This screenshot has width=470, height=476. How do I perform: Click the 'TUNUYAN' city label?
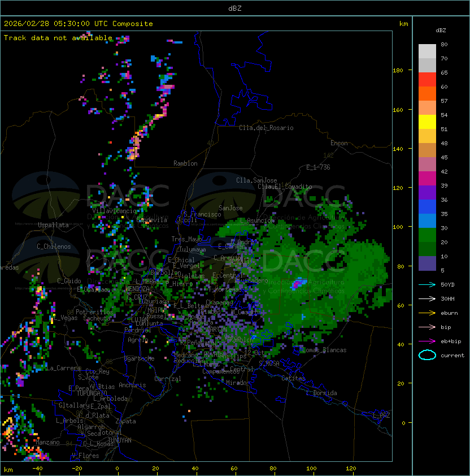point(120,440)
